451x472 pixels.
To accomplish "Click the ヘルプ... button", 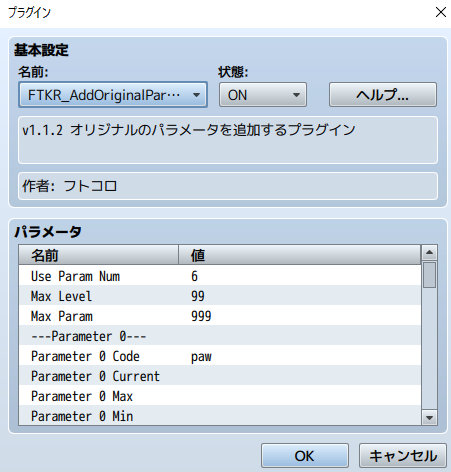I will [x=383, y=95].
